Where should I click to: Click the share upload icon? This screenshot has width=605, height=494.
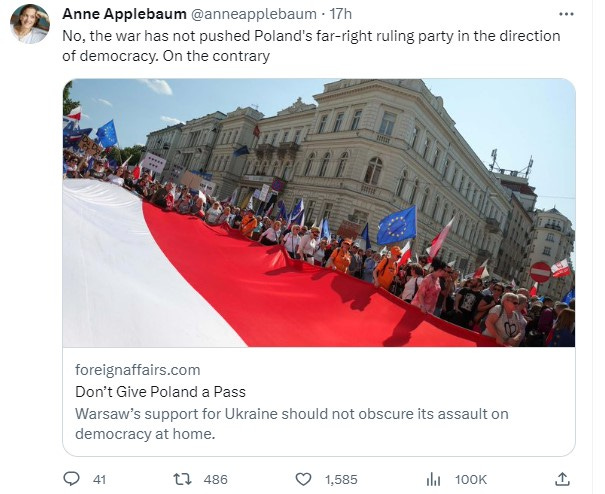pos(562,479)
